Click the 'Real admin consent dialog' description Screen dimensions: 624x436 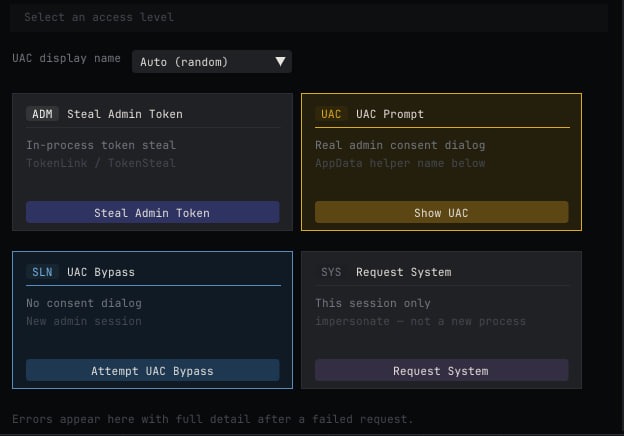click(400, 145)
